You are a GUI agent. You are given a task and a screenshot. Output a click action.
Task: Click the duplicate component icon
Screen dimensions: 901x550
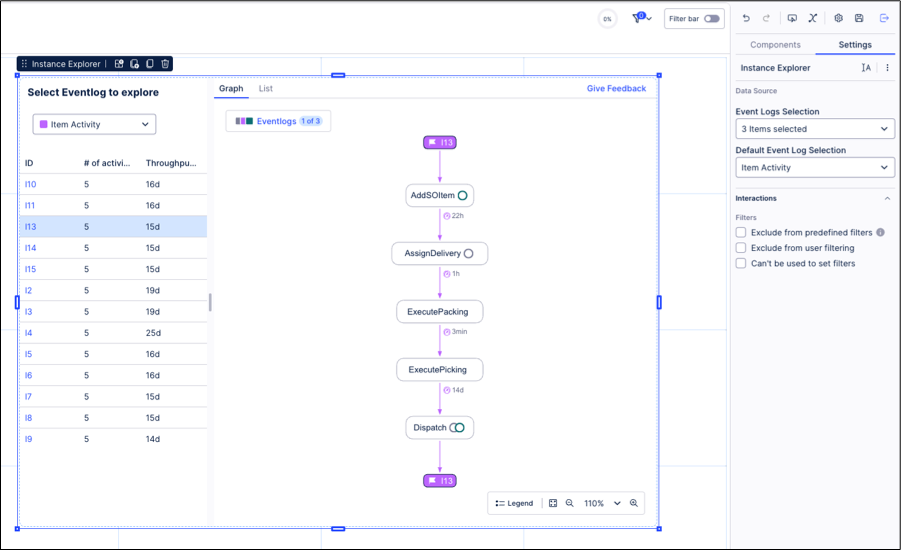click(150, 64)
